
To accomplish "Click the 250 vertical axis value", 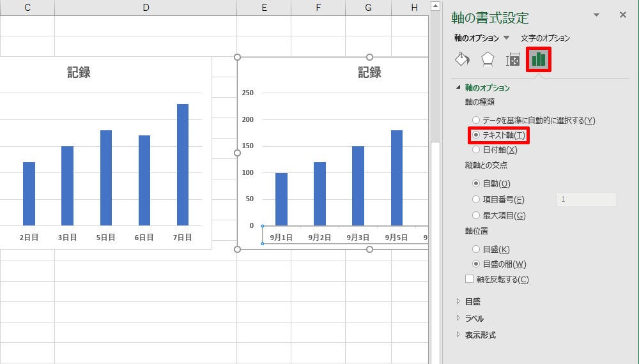I will 247,93.
